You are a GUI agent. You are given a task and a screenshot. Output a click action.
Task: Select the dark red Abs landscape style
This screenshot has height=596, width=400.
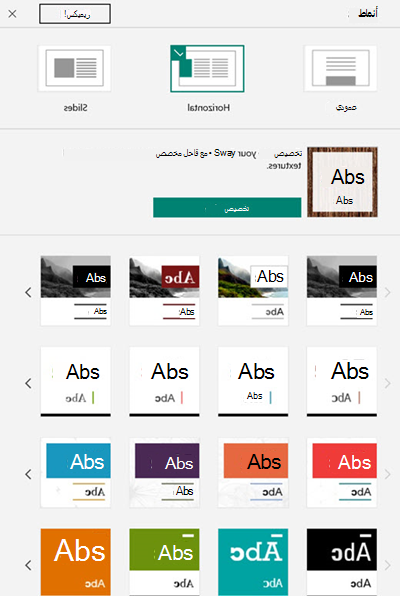164,291
